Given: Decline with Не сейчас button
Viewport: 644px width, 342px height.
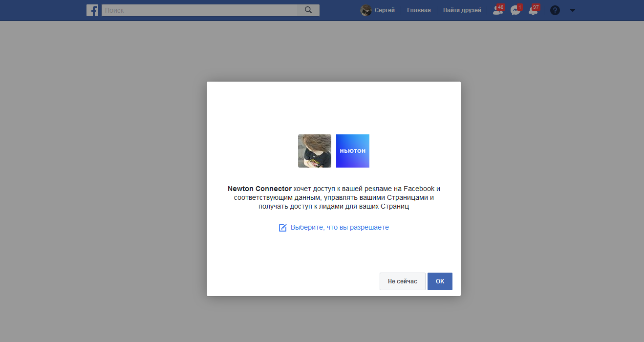Looking at the screenshot, I should pos(403,281).
